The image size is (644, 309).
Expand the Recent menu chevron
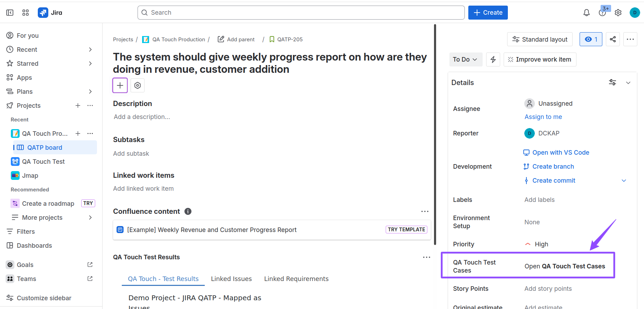90,49
